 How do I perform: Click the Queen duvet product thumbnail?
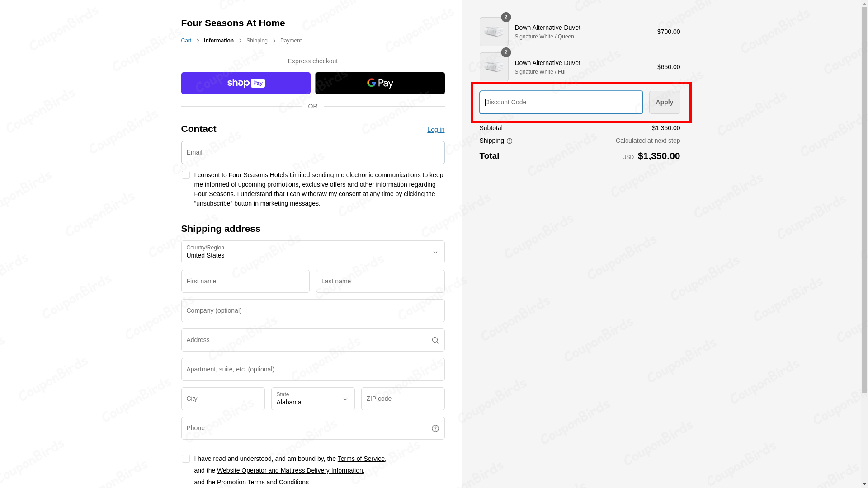494,32
